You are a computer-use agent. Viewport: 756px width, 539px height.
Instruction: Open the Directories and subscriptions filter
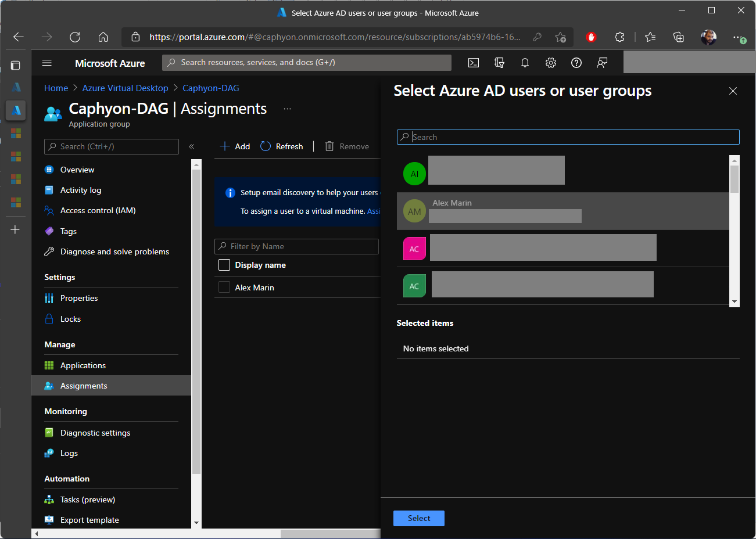pos(499,63)
